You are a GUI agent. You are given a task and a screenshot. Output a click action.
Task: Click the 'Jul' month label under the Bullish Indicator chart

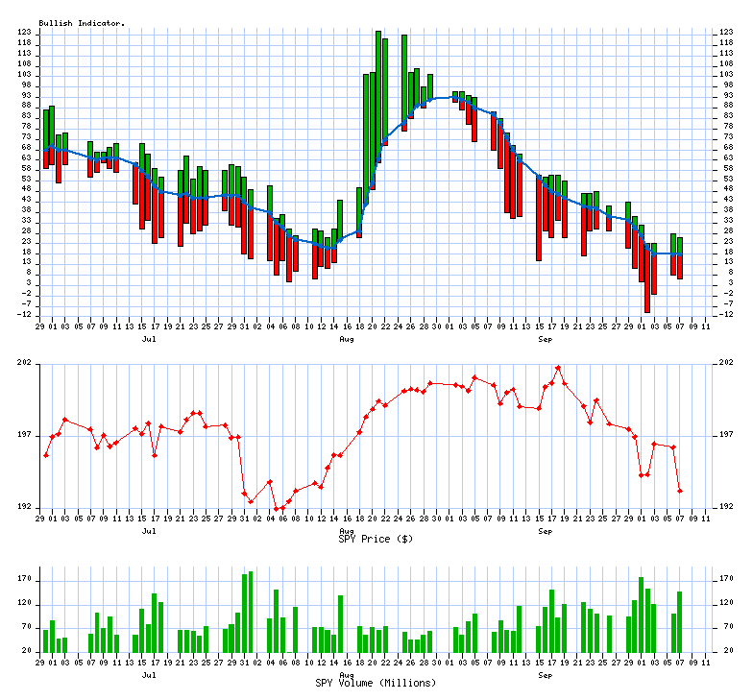tap(149, 340)
